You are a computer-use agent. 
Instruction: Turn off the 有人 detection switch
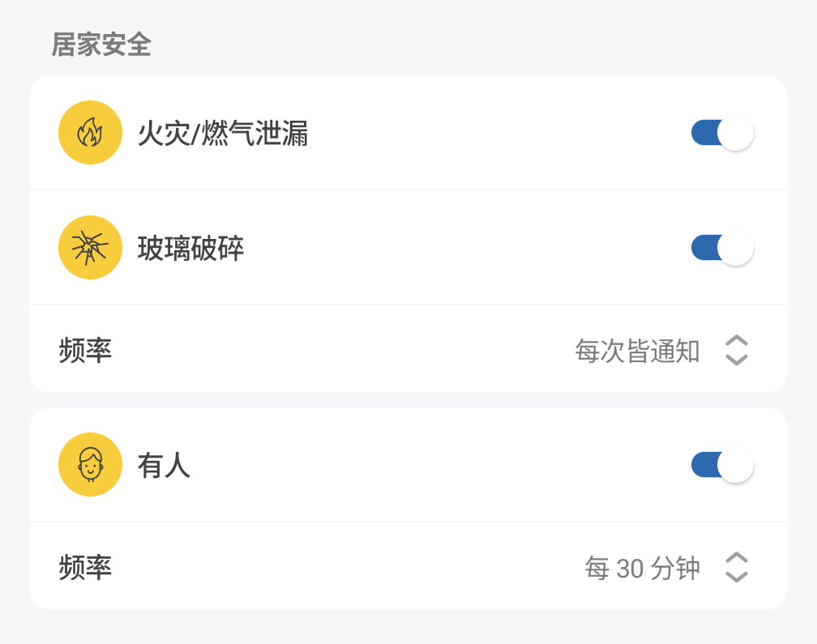click(x=721, y=464)
